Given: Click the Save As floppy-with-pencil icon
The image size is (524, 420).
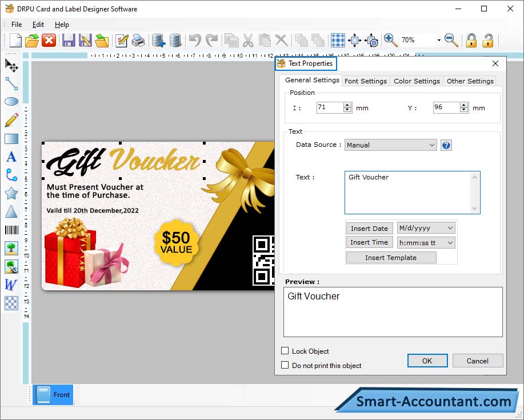Looking at the screenshot, I should pos(85,41).
